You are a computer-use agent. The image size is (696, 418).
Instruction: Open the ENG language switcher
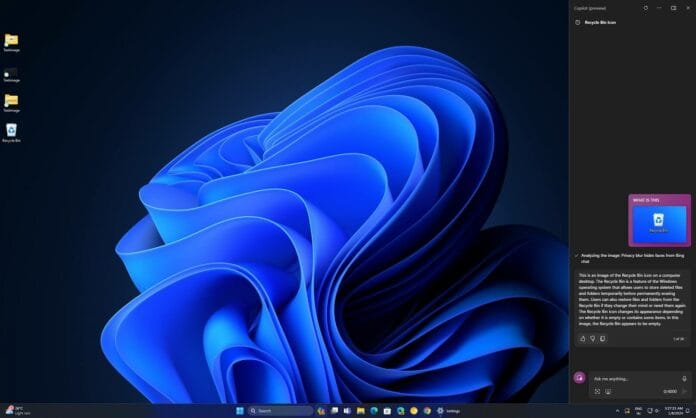[639, 410]
